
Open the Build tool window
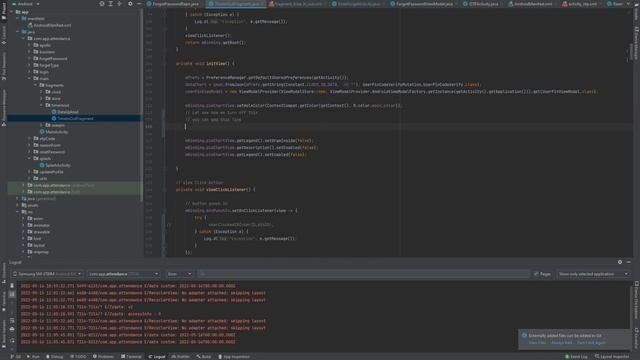pyautogui.click(x=204, y=357)
